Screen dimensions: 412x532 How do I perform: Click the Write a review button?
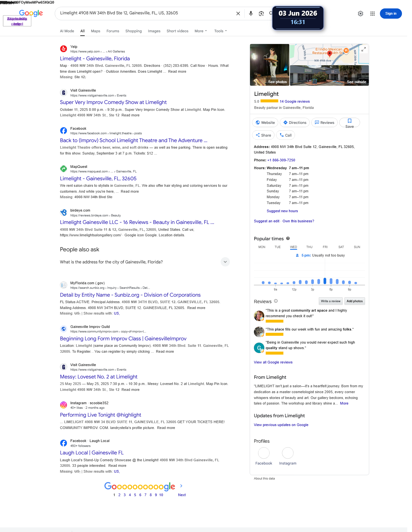[x=331, y=301]
